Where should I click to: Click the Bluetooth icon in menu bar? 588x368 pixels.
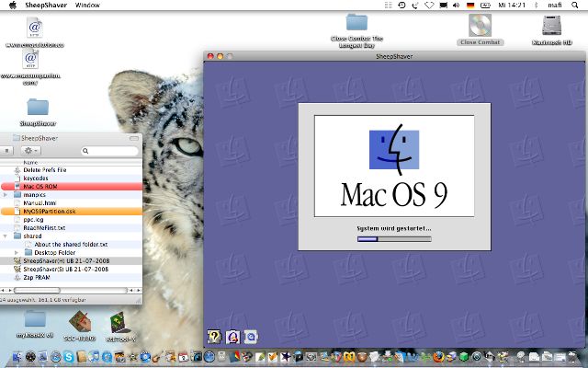(x=537, y=5)
